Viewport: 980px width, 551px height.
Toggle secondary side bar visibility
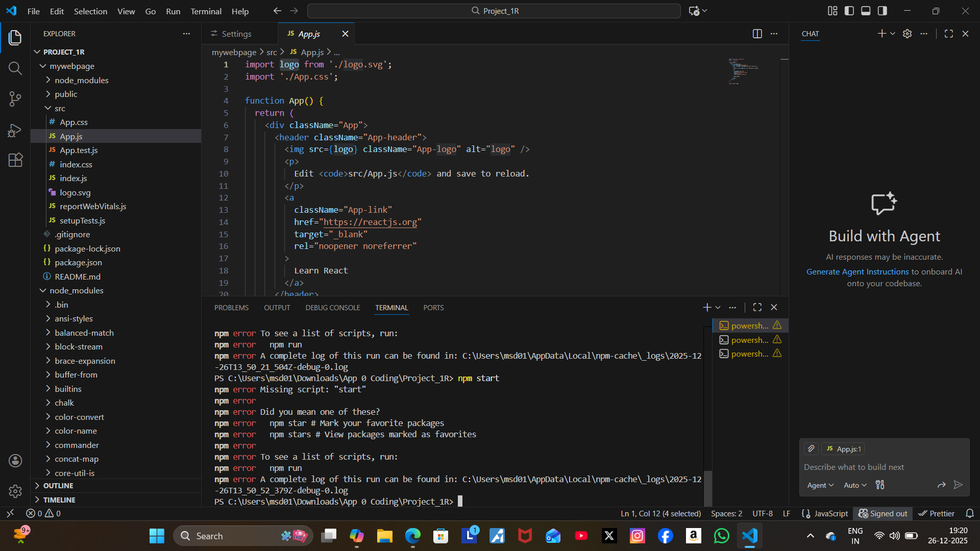tap(883, 11)
